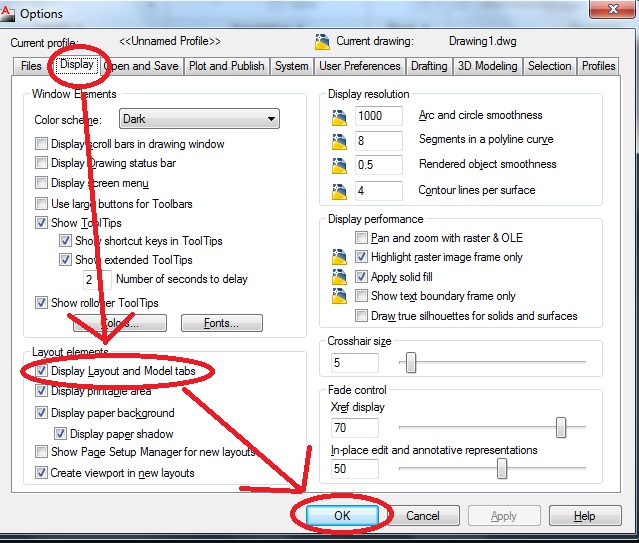
Task: Go to the Drafting tab
Action: 429,66
